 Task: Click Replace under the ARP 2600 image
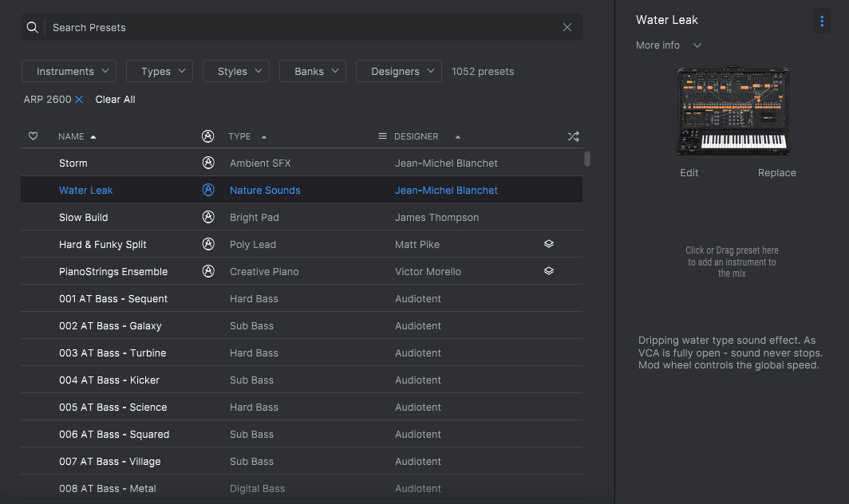[x=776, y=173]
